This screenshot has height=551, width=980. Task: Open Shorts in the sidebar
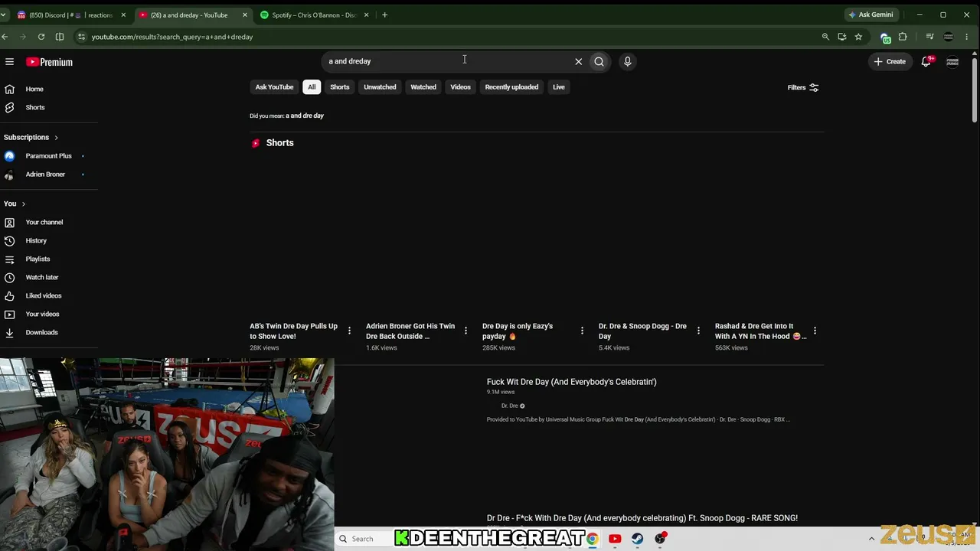(35, 107)
